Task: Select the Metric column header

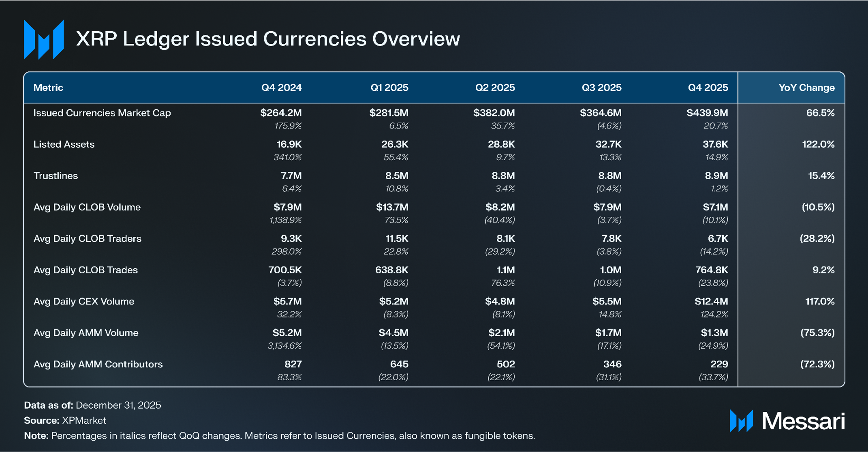Action: click(48, 88)
